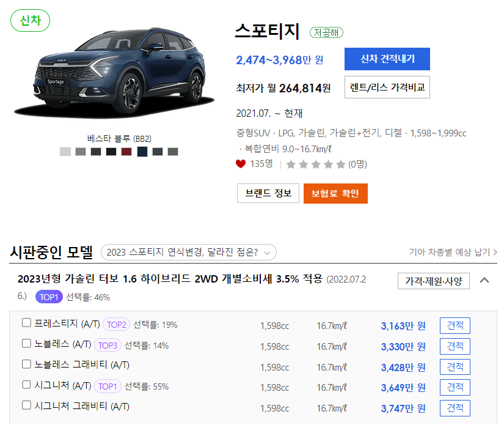Image resolution: width=504 pixels, height=425 pixels.
Task: Open 가격·제원·사양 details
Action: tap(434, 281)
